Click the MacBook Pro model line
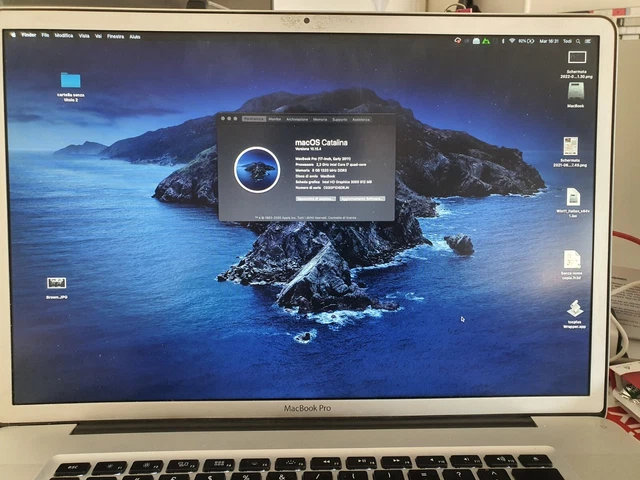 (x=323, y=159)
